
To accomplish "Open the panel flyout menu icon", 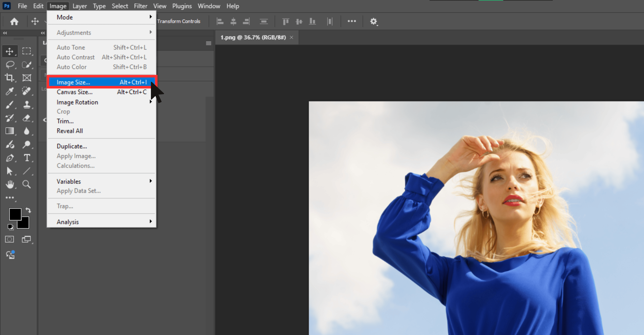I will tap(208, 43).
